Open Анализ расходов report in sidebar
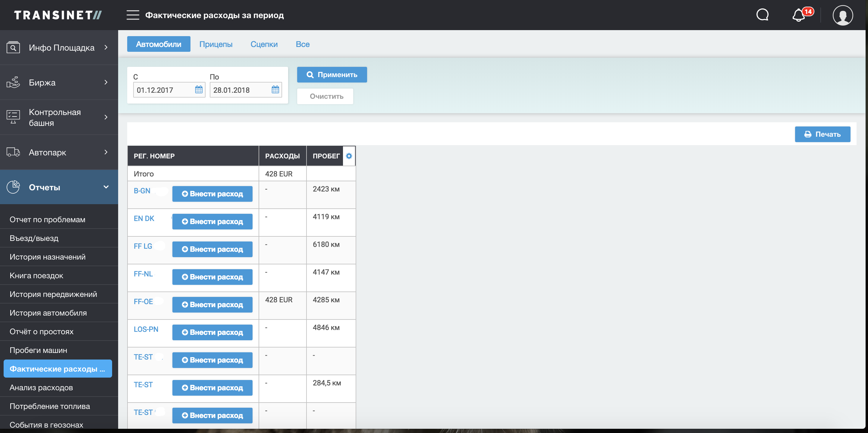 [41, 388]
